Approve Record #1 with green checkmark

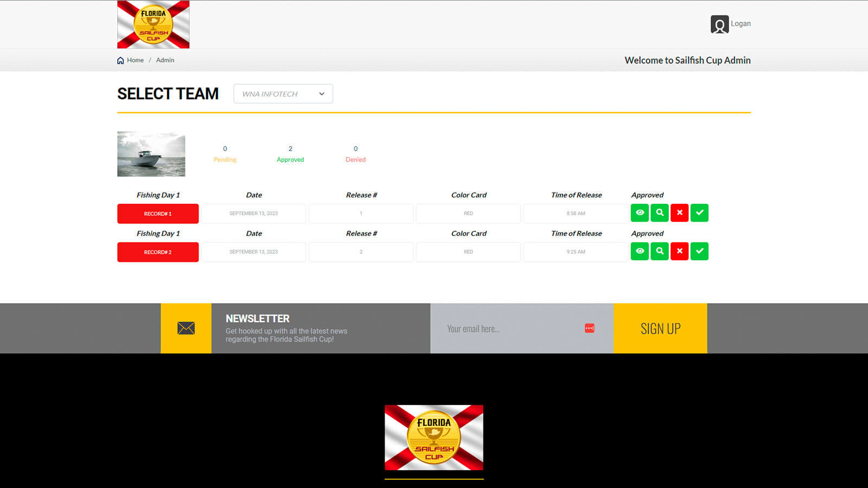click(699, 213)
